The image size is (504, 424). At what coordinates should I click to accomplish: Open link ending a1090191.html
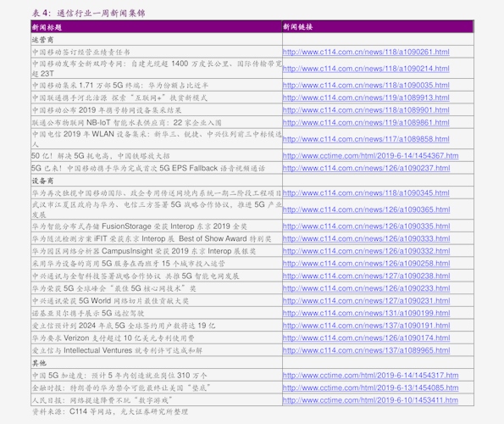(x=366, y=326)
